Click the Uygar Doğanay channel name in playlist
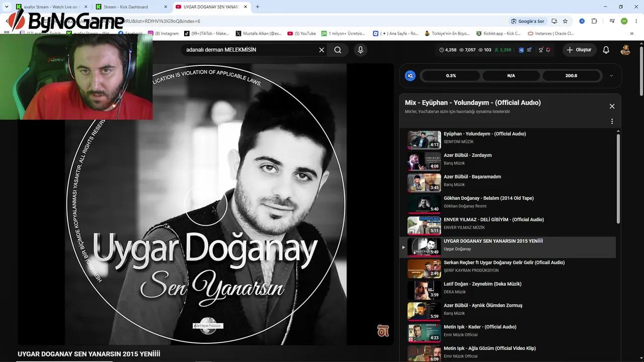This screenshot has height=362, width=644. (457, 249)
